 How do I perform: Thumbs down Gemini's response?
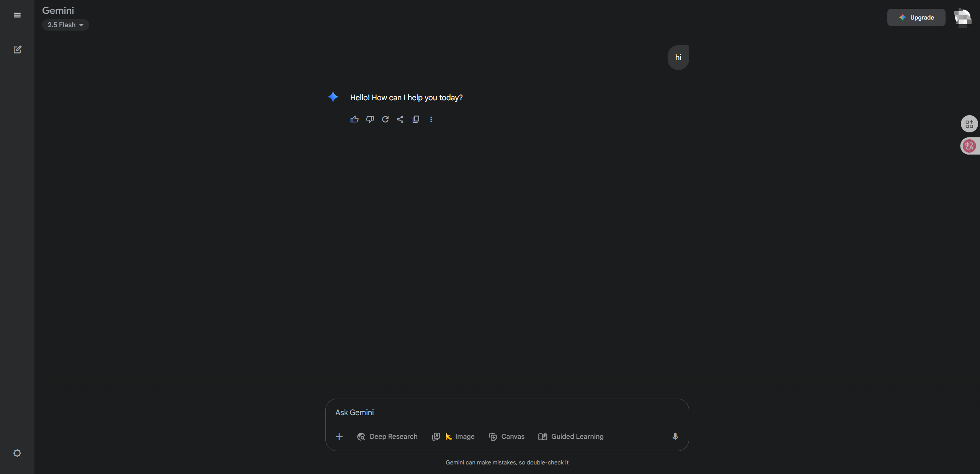[x=369, y=119]
